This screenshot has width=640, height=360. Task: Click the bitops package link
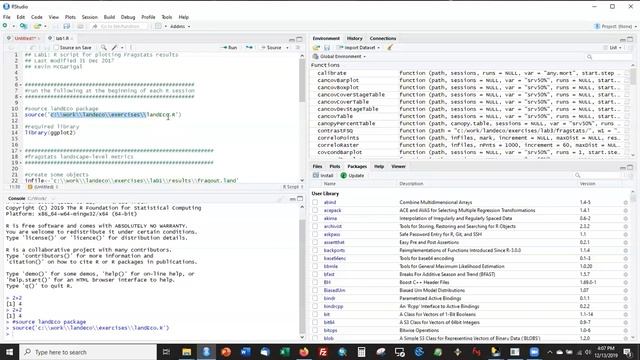click(x=331, y=331)
